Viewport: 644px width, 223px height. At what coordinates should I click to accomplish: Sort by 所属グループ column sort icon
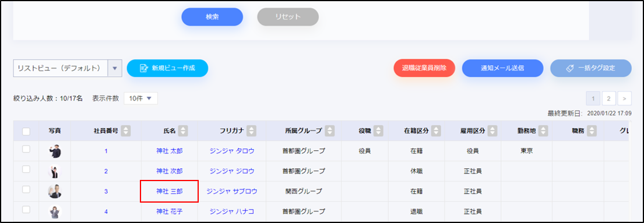pos(329,131)
